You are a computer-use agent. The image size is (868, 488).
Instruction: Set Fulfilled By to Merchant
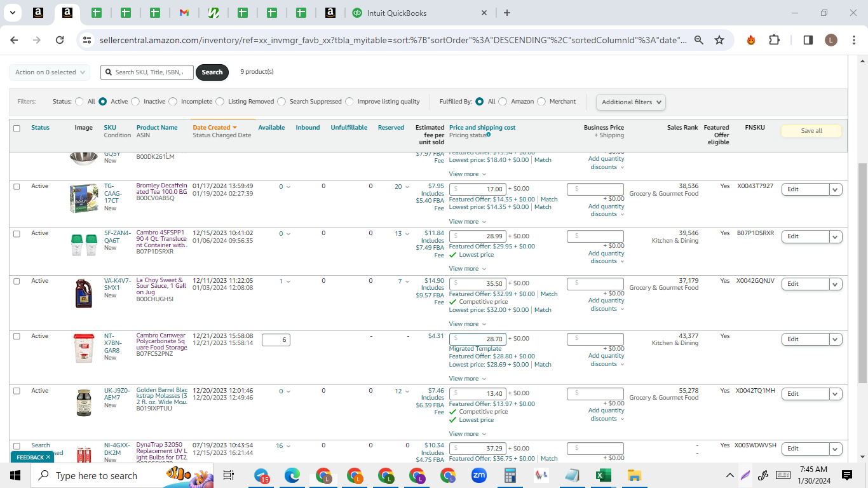point(541,102)
